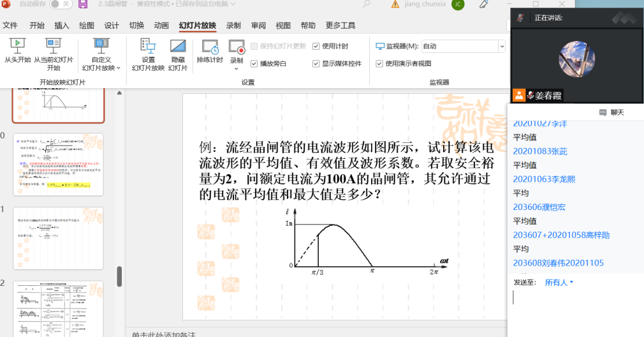The width and height of the screenshot is (644, 337).
Task: Switch to the 动画 ribbon tab
Action: [x=161, y=26]
